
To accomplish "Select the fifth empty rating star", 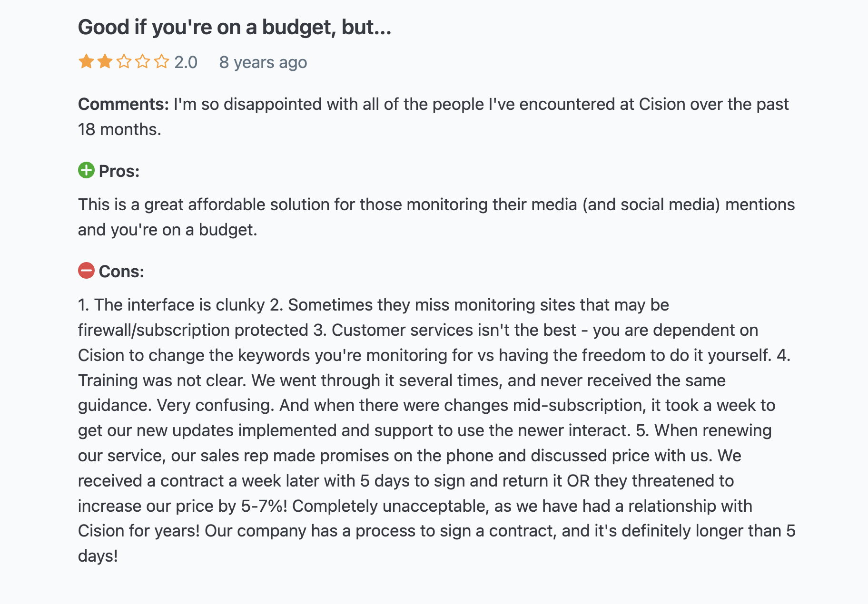I will coord(161,62).
